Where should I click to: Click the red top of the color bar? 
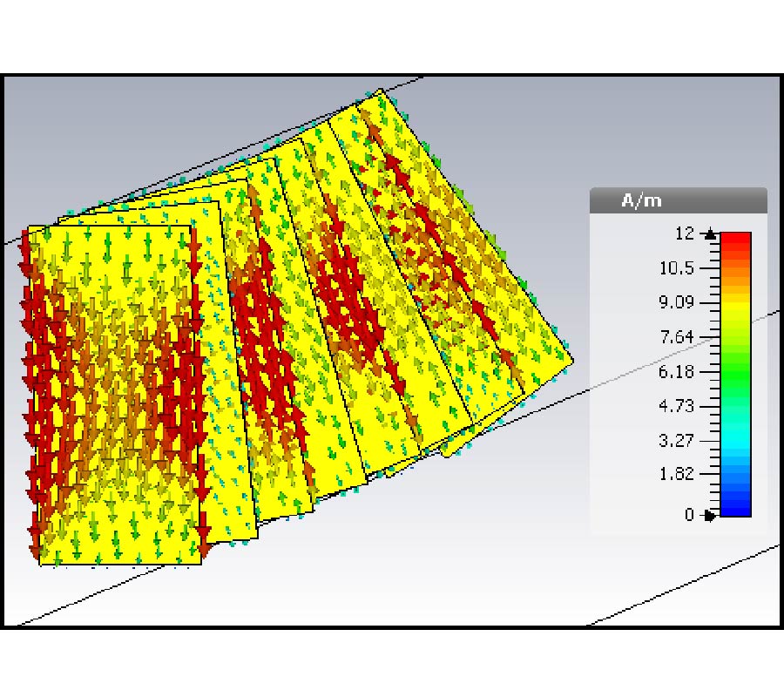[x=735, y=240]
